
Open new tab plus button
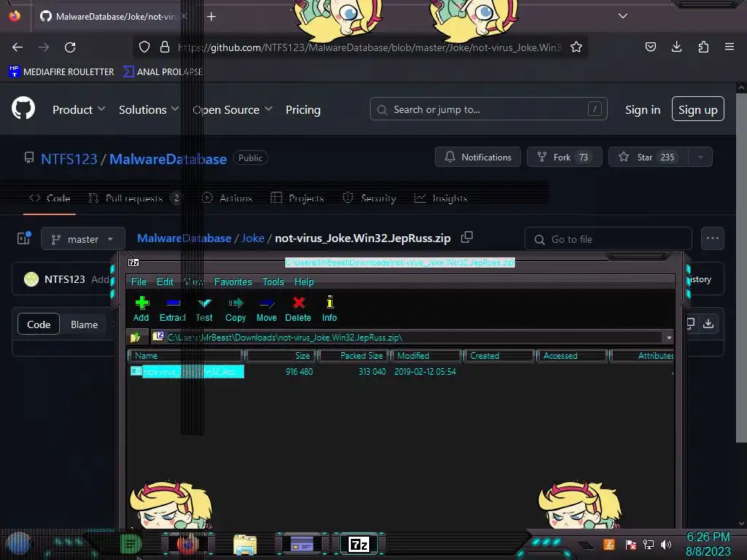(212, 17)
